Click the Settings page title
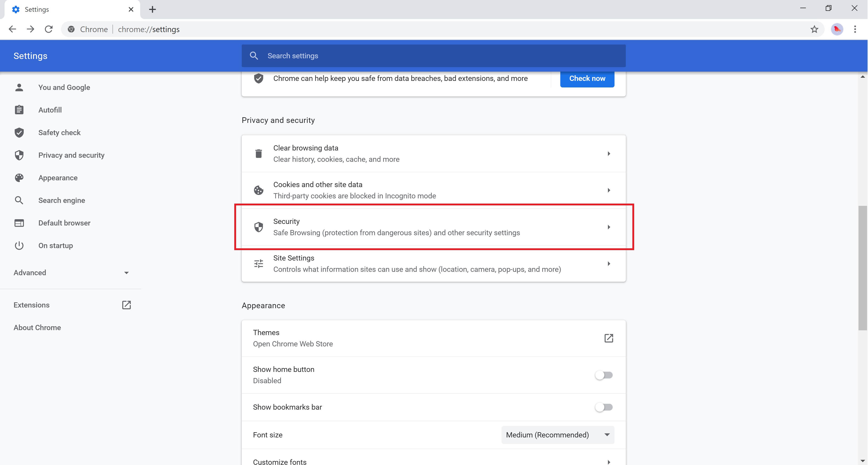This screenshot has height=465, width=868. pos(30,56)
